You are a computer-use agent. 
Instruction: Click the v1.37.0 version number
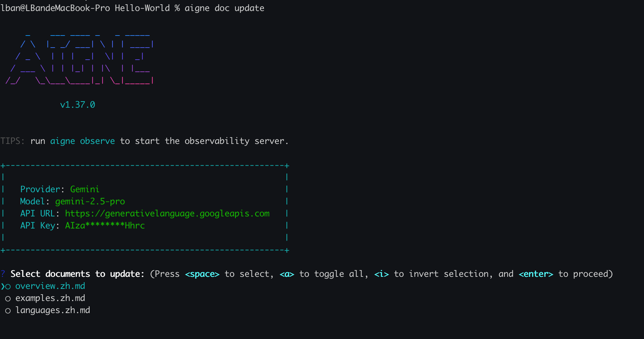point(78,105)
